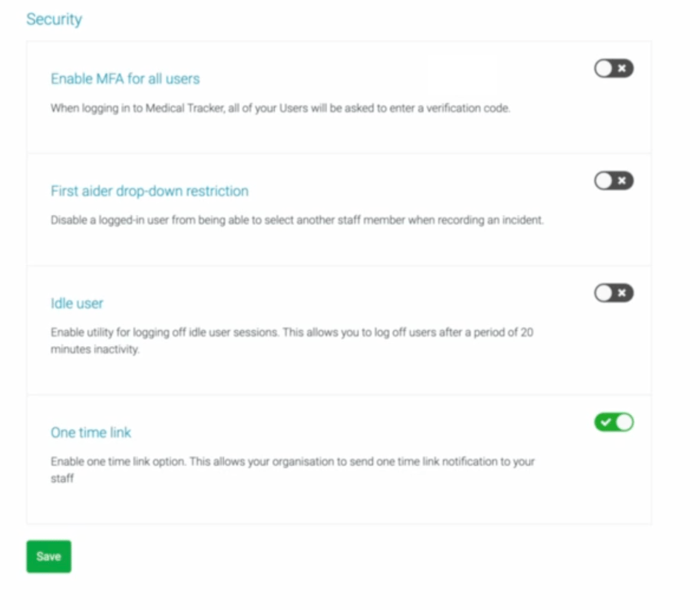Click the Security section heading
Screen dimensions: 700x610
point(54,19)
